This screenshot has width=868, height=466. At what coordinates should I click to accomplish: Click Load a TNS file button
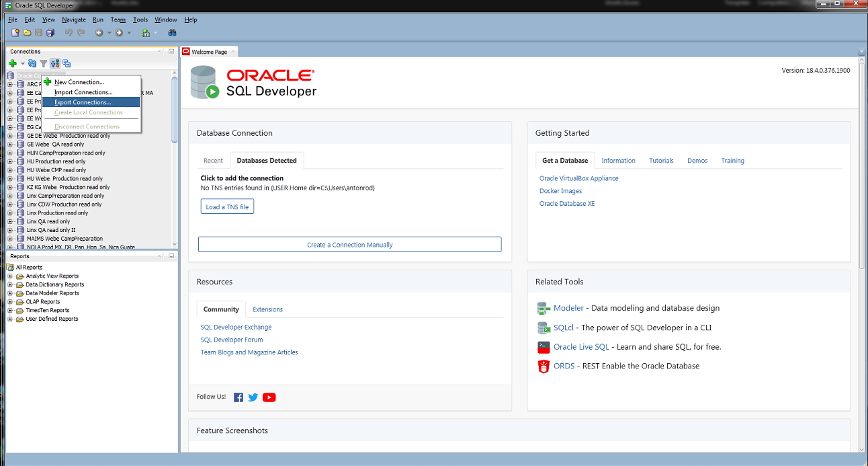click(227, 207)
